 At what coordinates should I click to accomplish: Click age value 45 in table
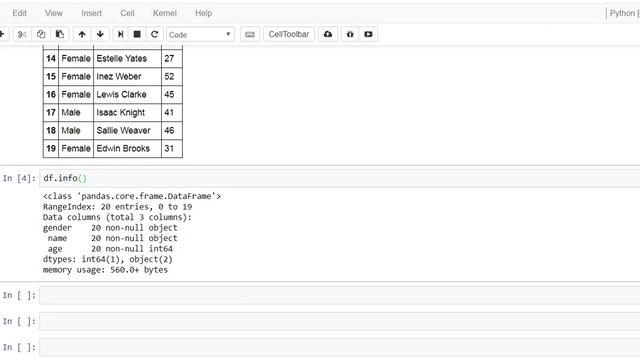[172, 94]
